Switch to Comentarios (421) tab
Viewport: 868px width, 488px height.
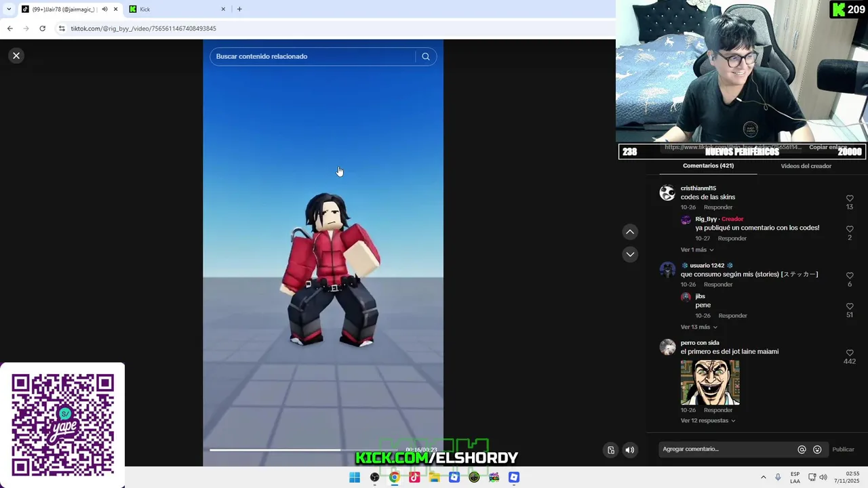tap(708, 166)
